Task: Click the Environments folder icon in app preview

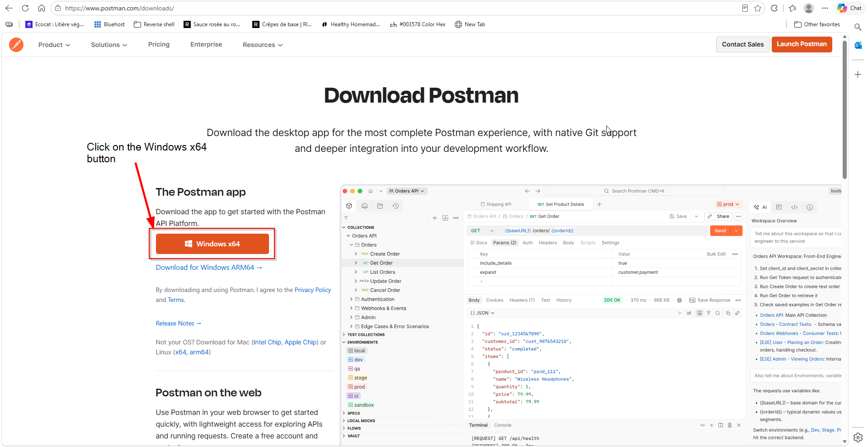Action: (380, 206)
